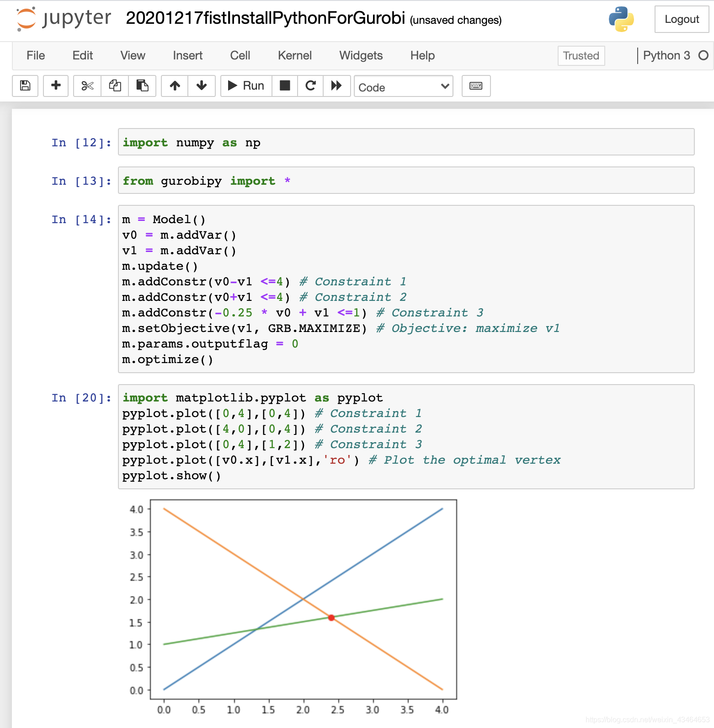
Task: Click the Jupyter logo
Action: tap(64, 19)
